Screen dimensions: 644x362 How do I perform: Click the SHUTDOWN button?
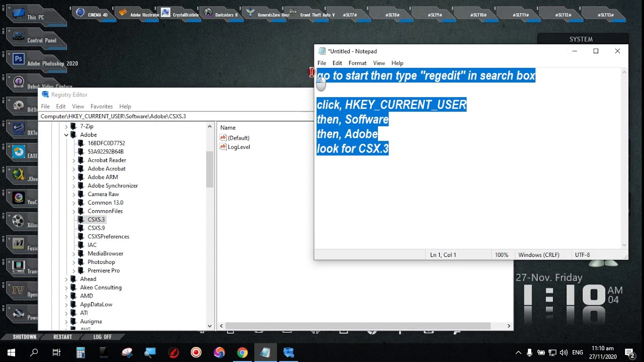pyautogui.click(x=24, y=337)
